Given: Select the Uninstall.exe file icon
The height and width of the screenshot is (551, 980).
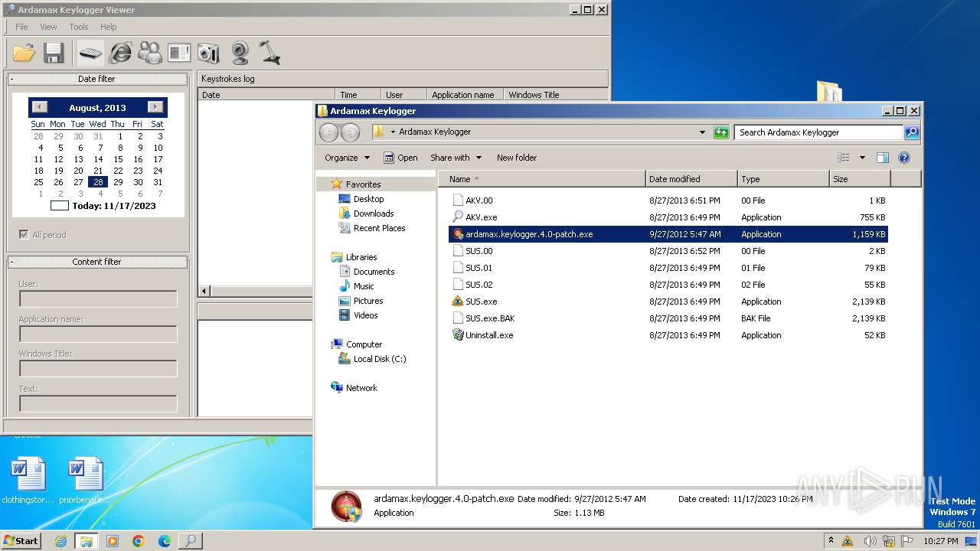Looking at the screenshot, I should [x=458, y=335].
